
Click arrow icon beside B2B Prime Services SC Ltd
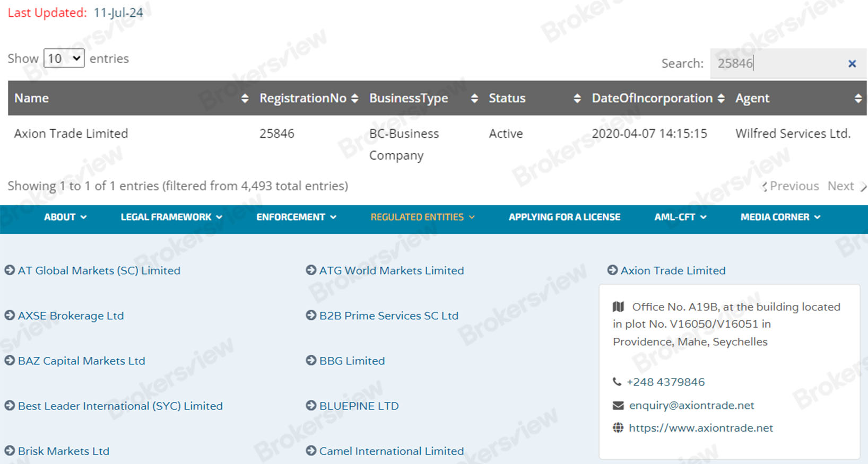(311, 315)
